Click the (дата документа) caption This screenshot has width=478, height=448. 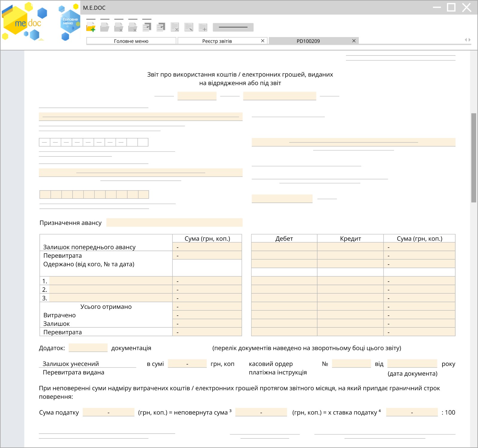pos(413,373)
